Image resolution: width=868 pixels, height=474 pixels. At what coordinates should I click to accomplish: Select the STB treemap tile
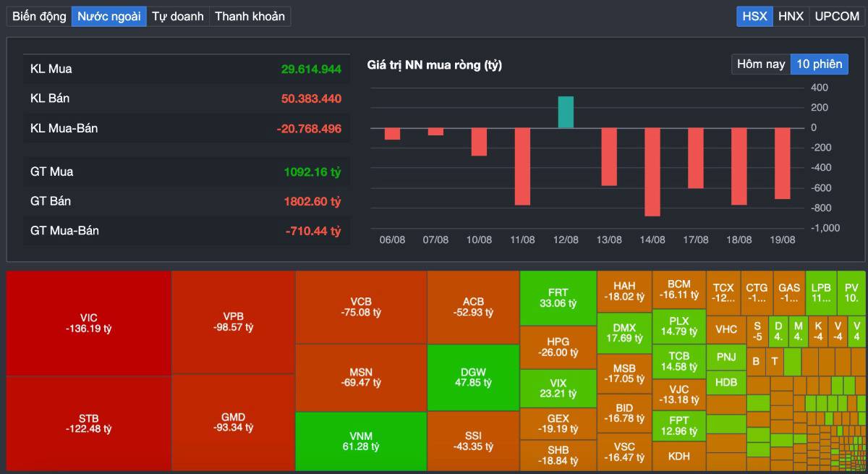(x=89, y=423)
